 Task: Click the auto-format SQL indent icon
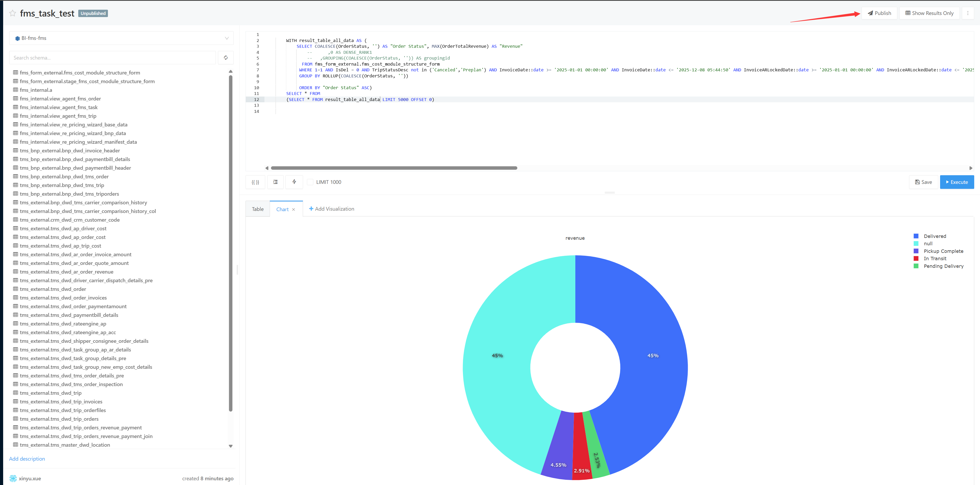point(275,182)
